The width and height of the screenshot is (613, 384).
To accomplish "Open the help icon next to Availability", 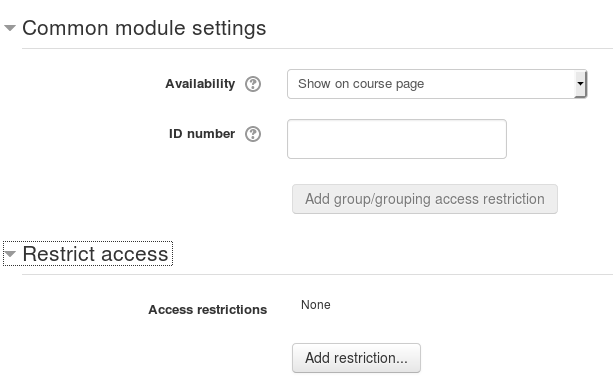I will 253,84.
